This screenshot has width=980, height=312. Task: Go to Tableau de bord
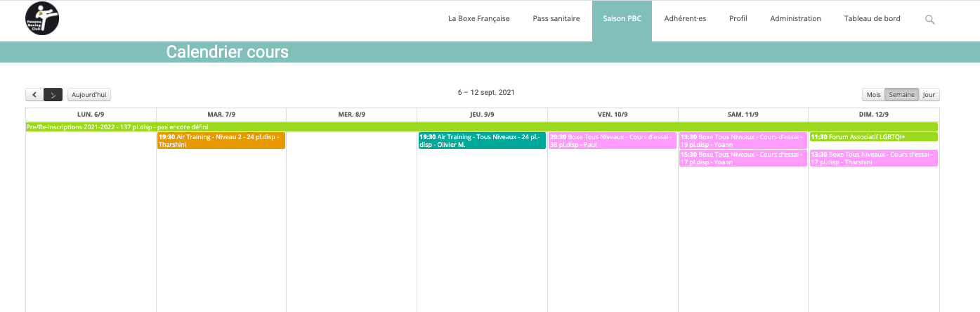pos(872,19)
